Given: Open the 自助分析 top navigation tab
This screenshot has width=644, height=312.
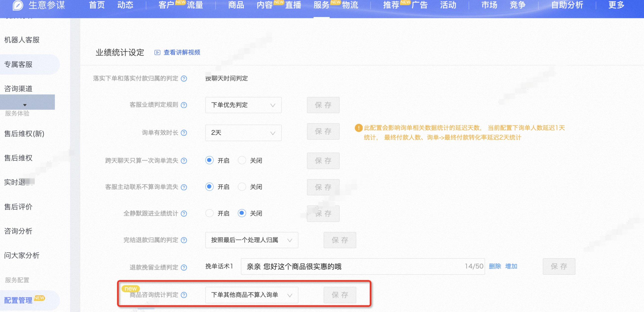Looking at the screenshot, I should pyautogui.click(x=567, y=5).
